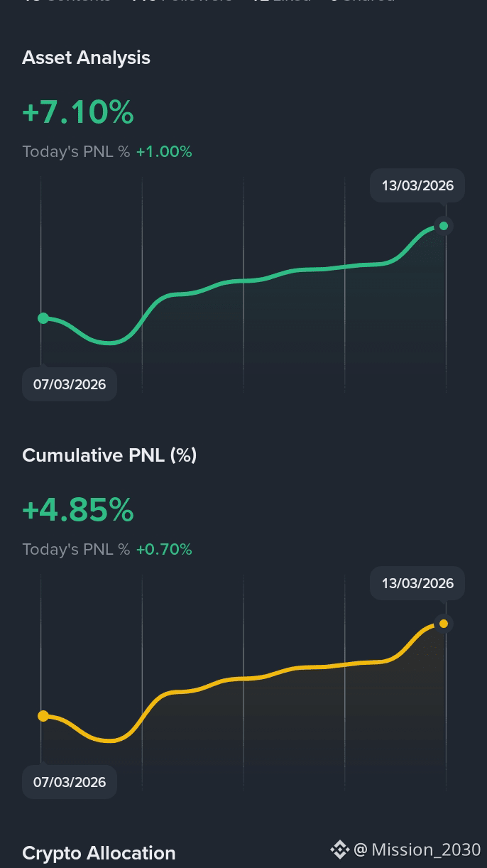Open the Cumulative PNL (%) section heading
This screenshot has width=487, height=868.
[x=109, y=455]
